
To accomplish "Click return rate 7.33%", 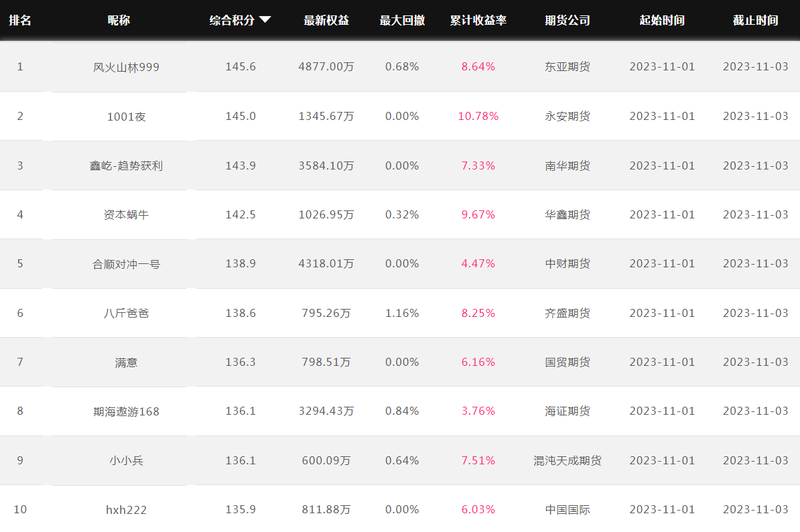I will [x=478, y=165].
